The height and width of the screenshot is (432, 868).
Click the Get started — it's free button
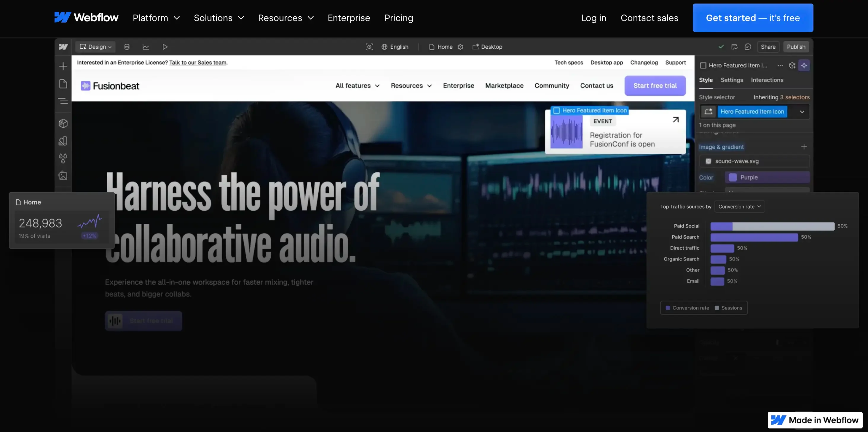(753, 18)
